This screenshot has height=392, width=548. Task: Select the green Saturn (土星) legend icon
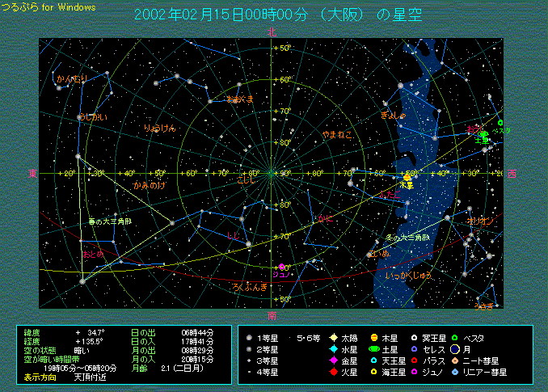click(x=374, y=349)
